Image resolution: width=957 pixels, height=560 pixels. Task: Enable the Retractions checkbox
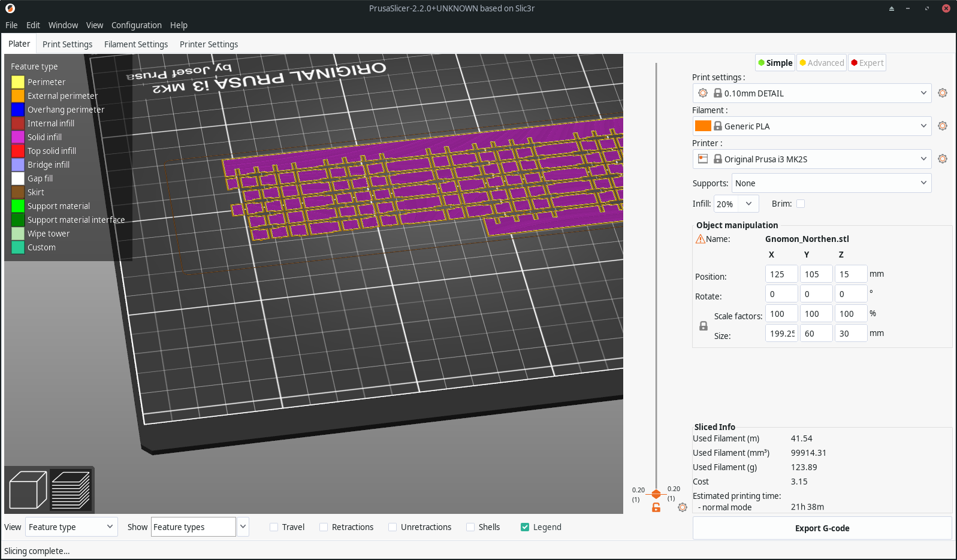tap(324, 527)
